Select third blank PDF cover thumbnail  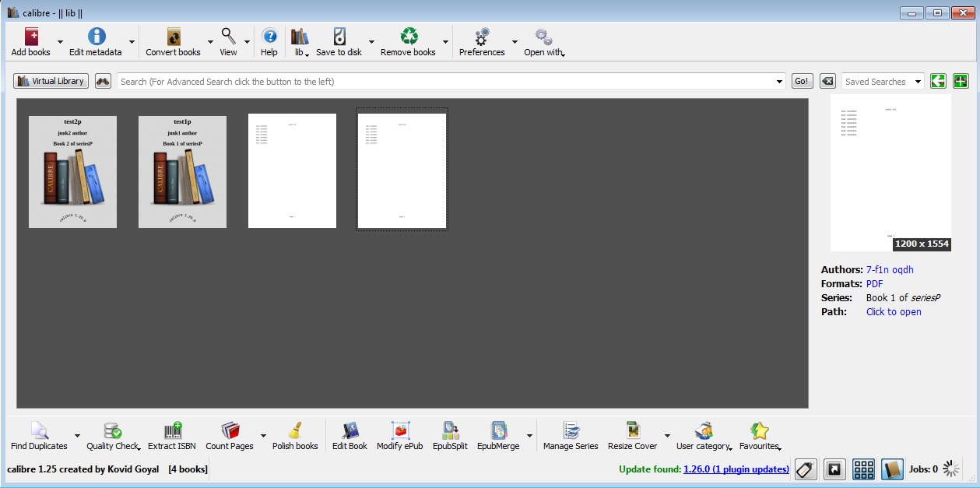292,170
